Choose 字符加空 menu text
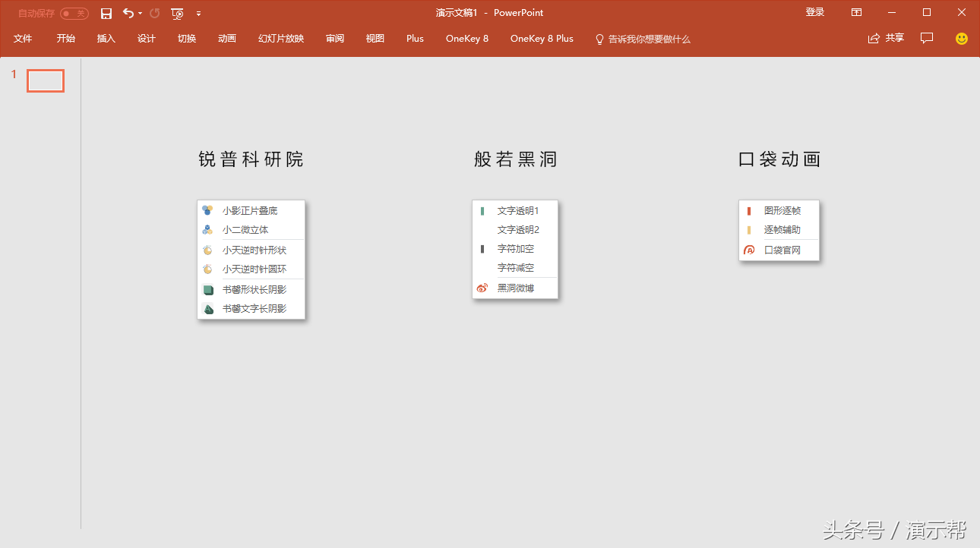The image size is (980, 548). (516, 249)
